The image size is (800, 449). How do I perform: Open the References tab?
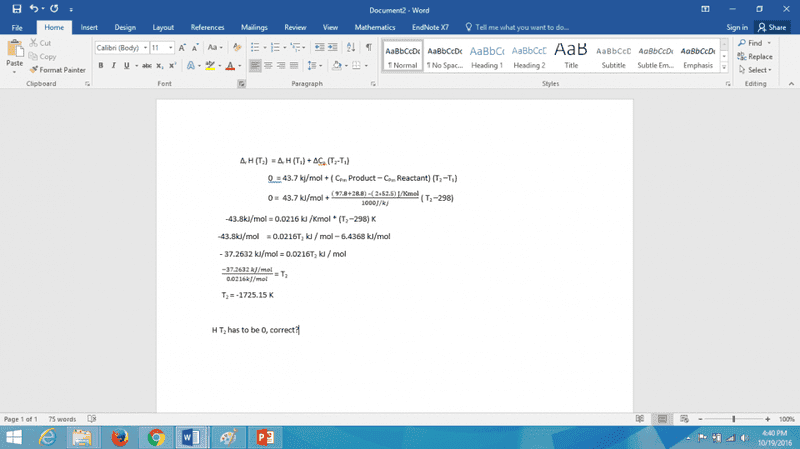207,27
